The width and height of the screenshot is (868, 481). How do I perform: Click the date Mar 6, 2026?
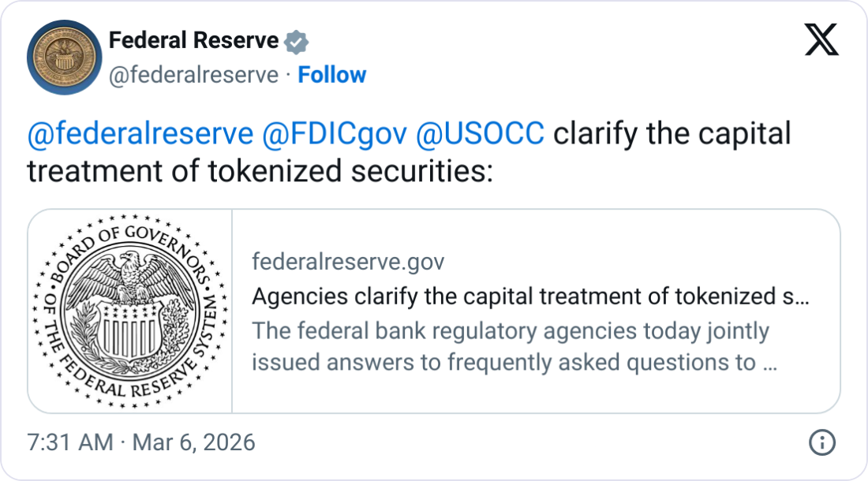196,442
